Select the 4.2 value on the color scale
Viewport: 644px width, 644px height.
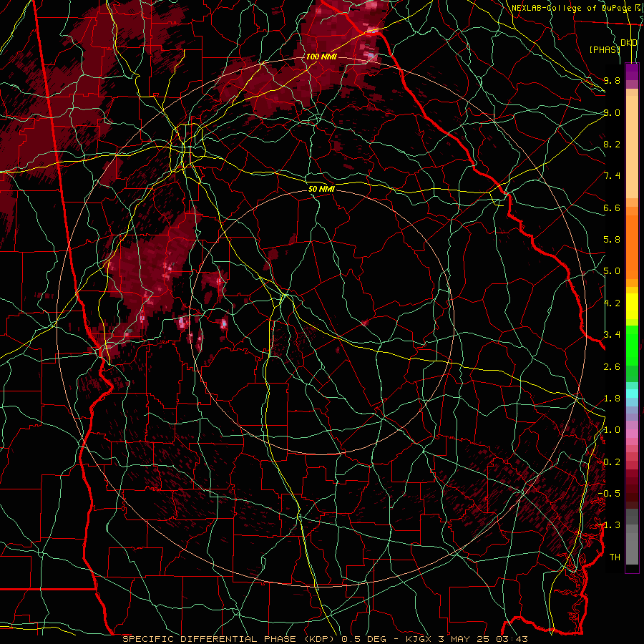pyautogui.click(x=612, y=303)
